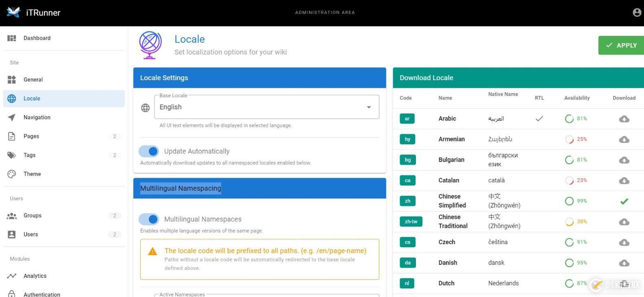Select the 'zh-tw' locale code badge
Image resolution: width=644 pixels, height=297 pixels.
(411, 222)
